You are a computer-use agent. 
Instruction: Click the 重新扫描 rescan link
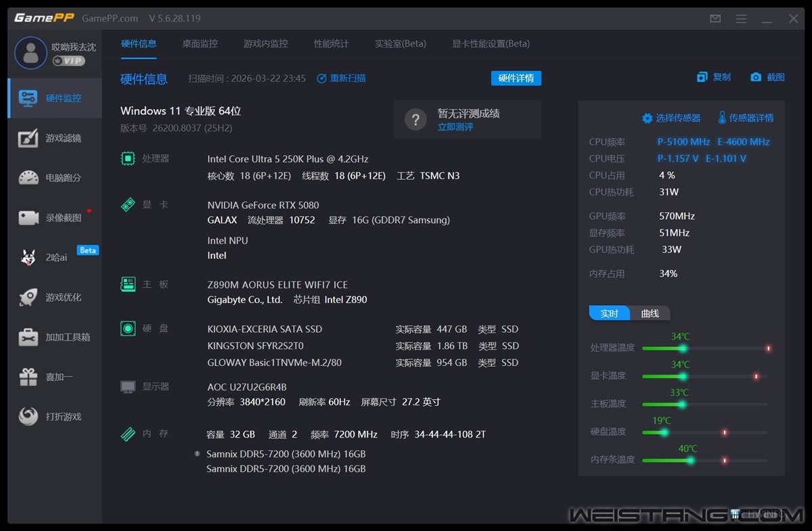(x=342, y=78)
